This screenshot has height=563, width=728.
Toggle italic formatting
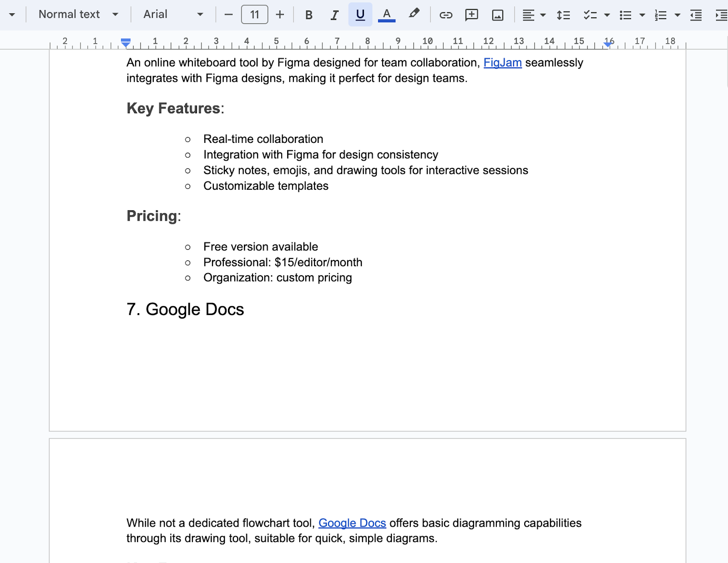point(334,15)
